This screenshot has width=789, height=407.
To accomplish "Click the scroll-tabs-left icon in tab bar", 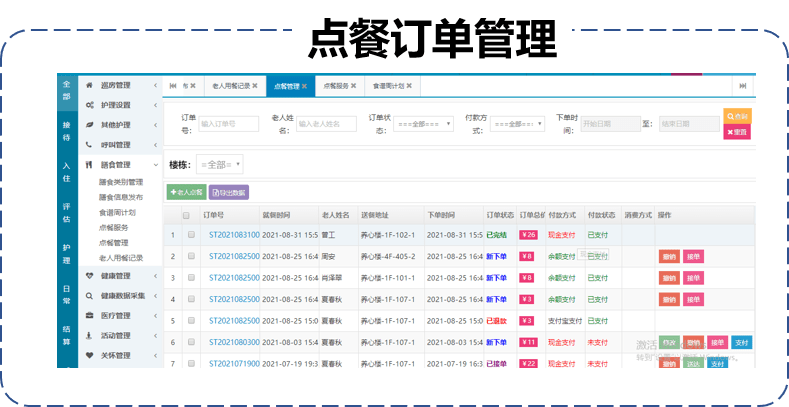I will [173, 86].
